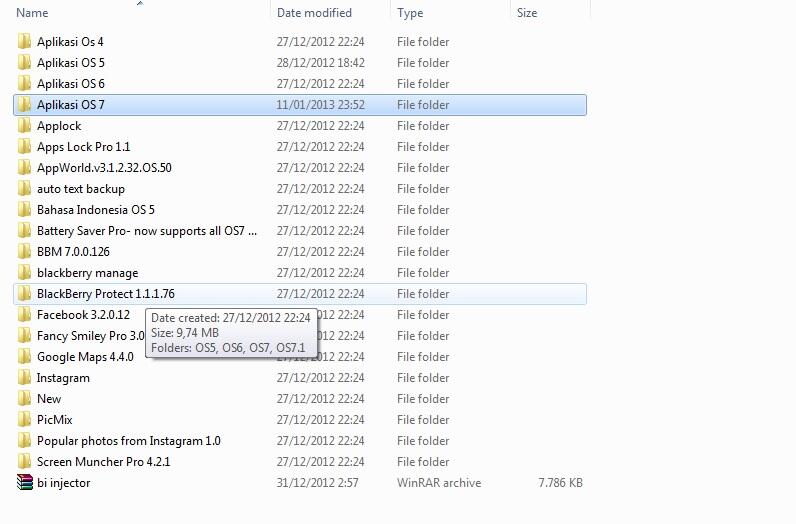
Task: Click the AppWorld.v3.1.2.32.OS.50 folder icon
Action: (x=24, y=168)
